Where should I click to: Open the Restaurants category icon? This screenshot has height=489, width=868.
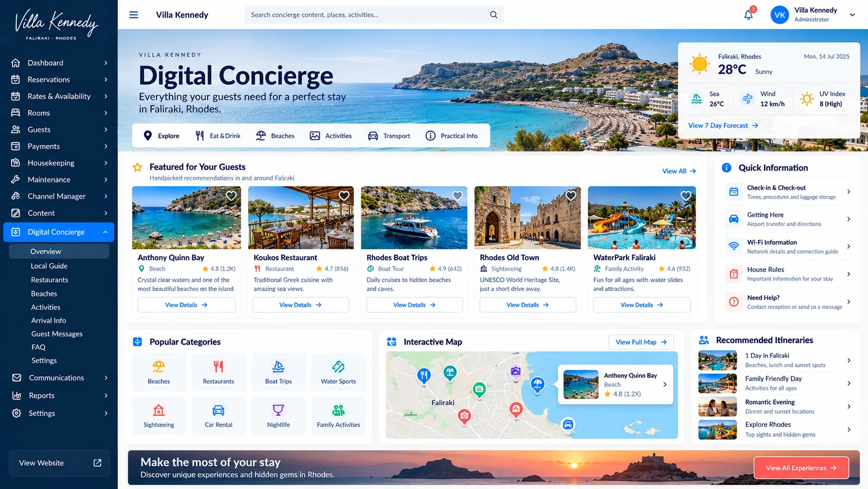click(219, 367)
